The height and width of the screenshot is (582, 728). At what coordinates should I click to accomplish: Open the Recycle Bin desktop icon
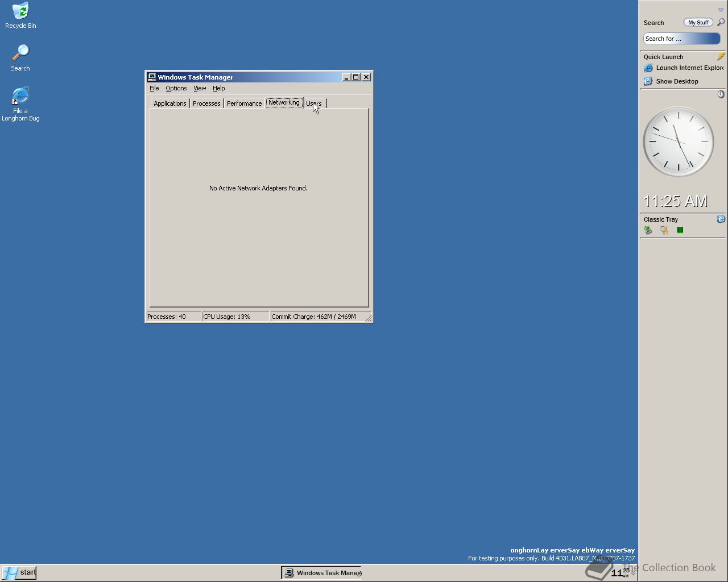pos(20,15)
